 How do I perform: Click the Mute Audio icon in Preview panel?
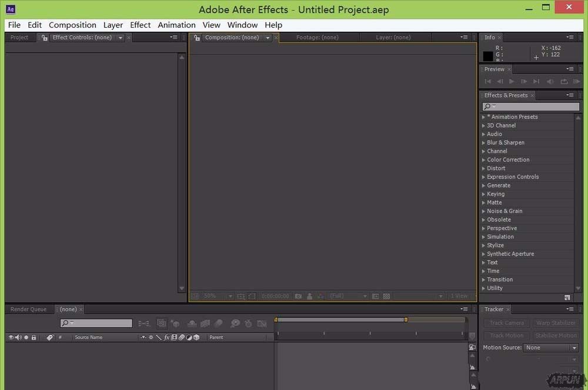tap(550, 82)
